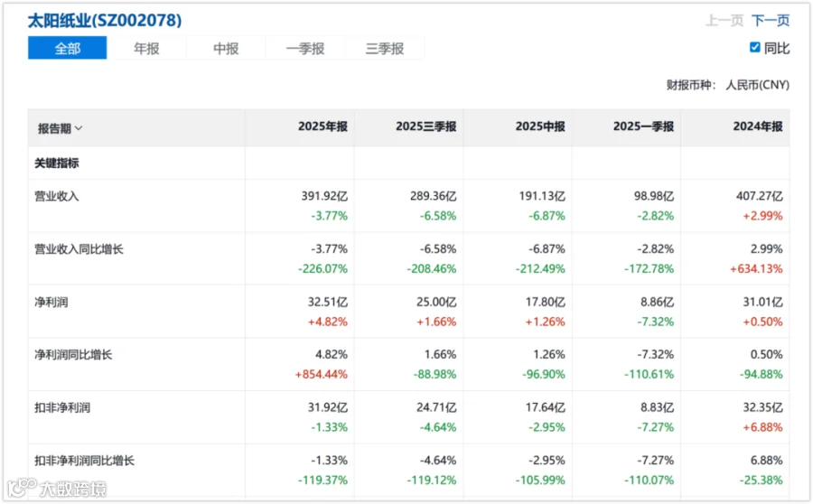Open the 三季报 tab
This screenshot has height=504, width=813.
click(385, 48)
